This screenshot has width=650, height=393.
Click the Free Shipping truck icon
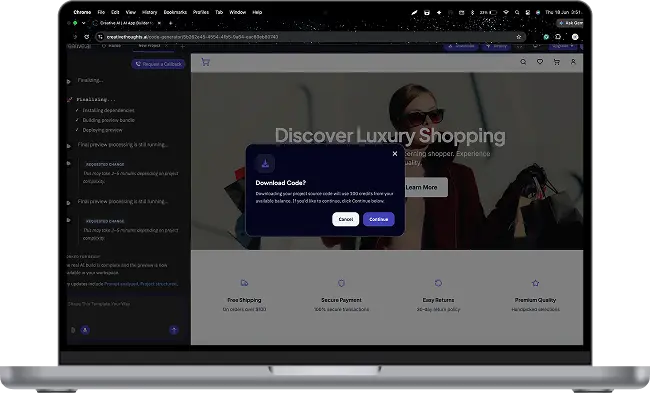tap(244, 283)
